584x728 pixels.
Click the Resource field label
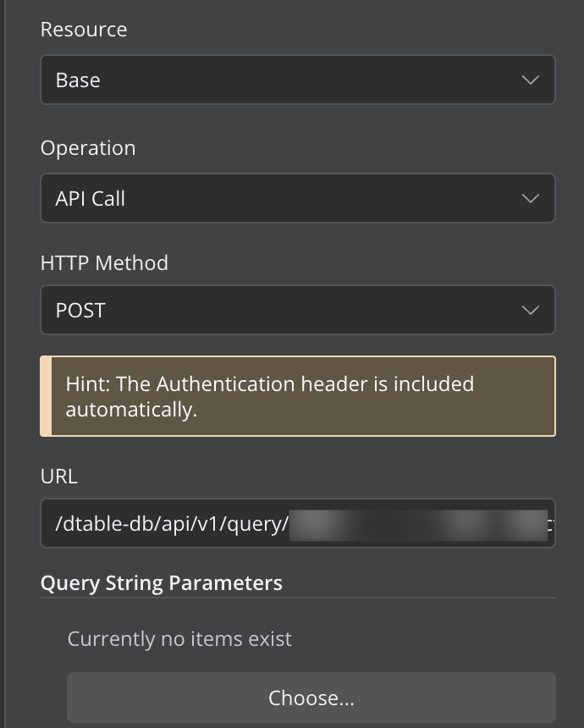pos(84,30)
